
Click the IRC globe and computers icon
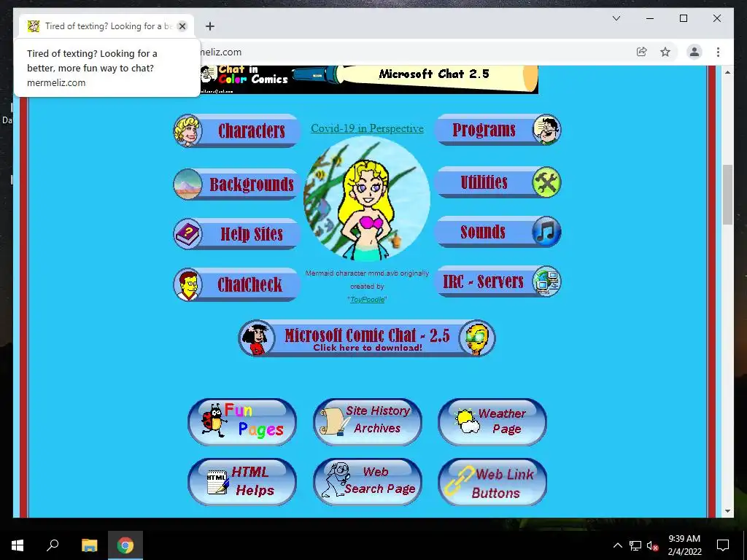[546, 281]
